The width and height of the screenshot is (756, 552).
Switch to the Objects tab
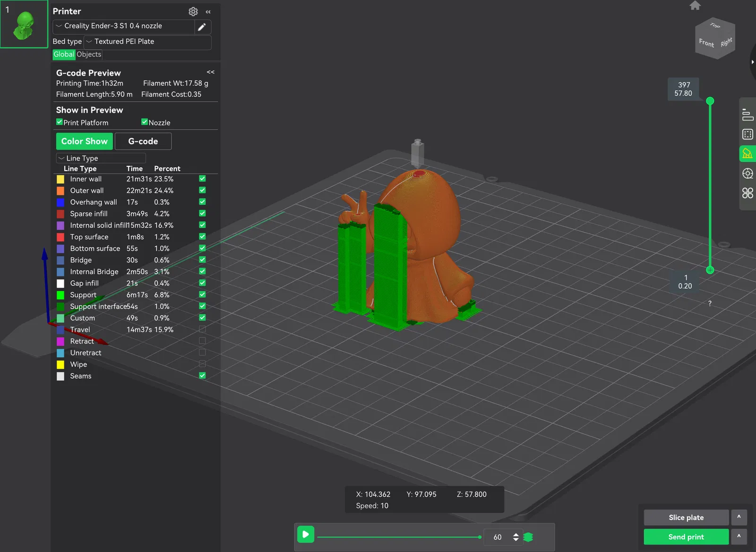89,54
